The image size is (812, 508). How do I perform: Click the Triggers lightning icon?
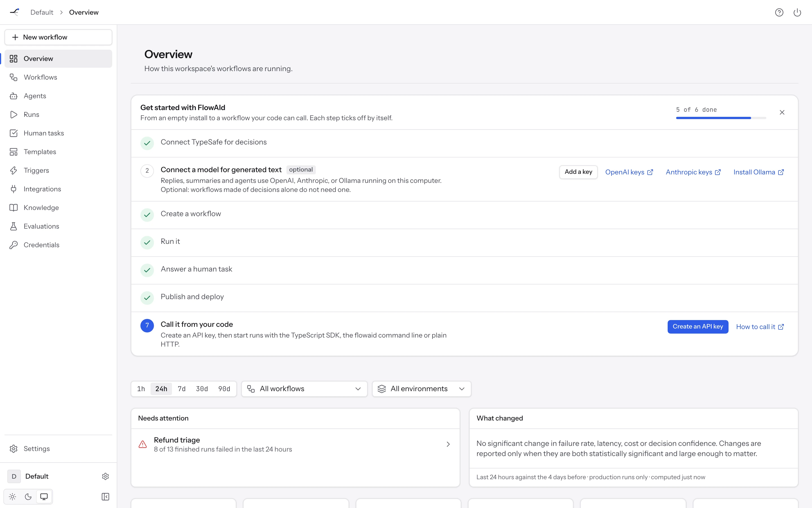point(14,170)
